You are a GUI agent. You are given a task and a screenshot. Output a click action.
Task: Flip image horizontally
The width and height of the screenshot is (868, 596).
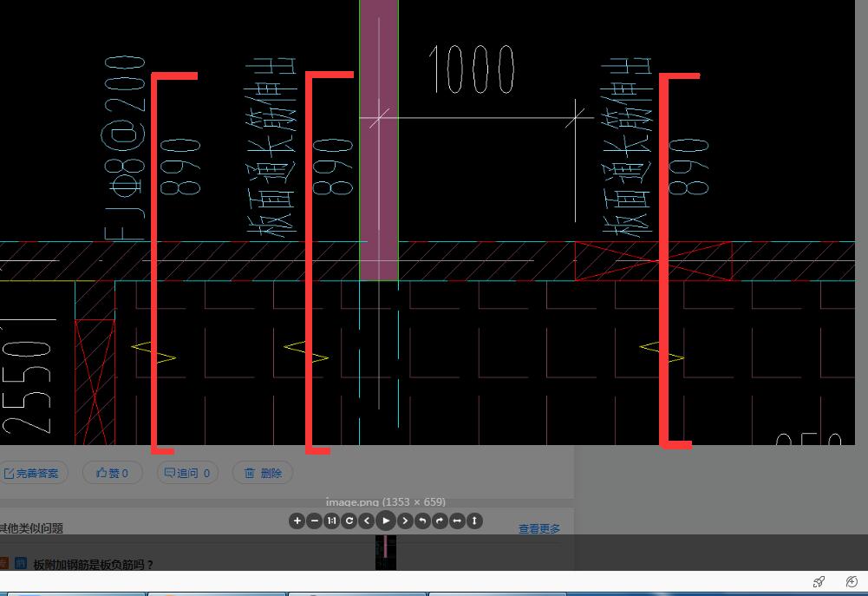tap(457, 521)
